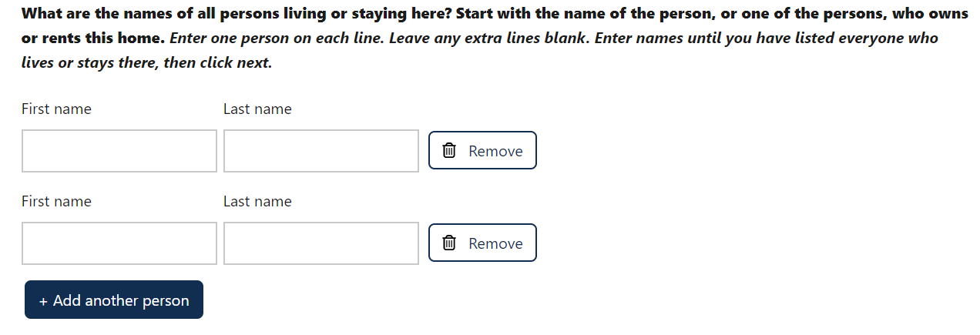Click the 'Add another person' button text
Screen dimensions: 980x335
(121, 301)
